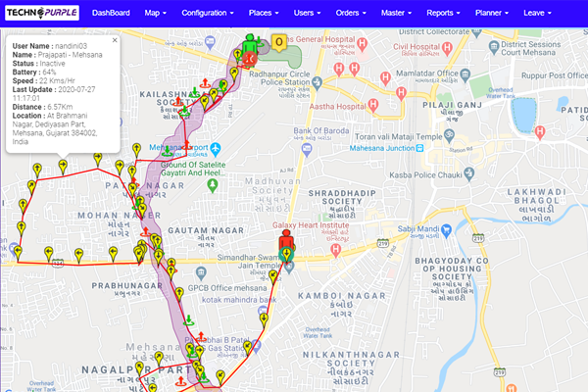Click the Mahesana Junction station icon

[x=419, y=148]
